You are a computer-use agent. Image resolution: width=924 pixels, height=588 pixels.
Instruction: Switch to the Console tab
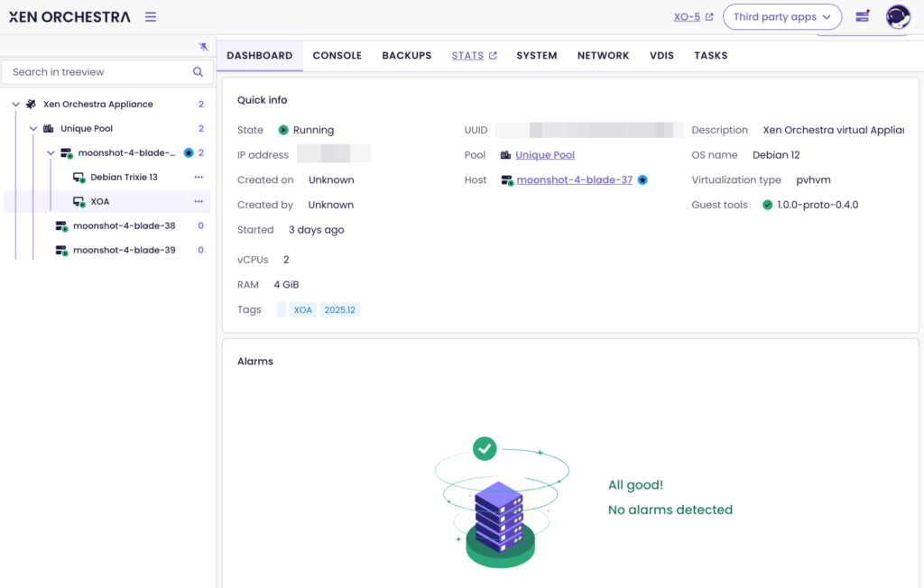pyautogui.click(x=337, y=56)
